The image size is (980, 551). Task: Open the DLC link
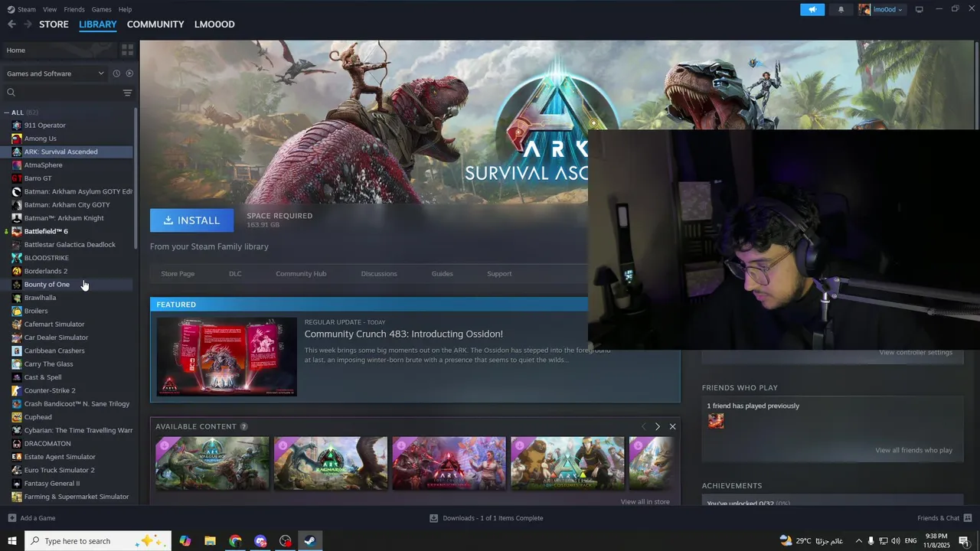coord(235,274)
